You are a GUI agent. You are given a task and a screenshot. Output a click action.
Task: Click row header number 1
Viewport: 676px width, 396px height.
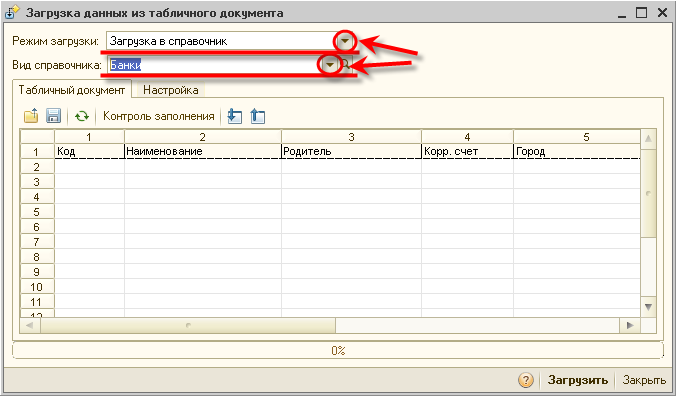(x=37, y=152)
